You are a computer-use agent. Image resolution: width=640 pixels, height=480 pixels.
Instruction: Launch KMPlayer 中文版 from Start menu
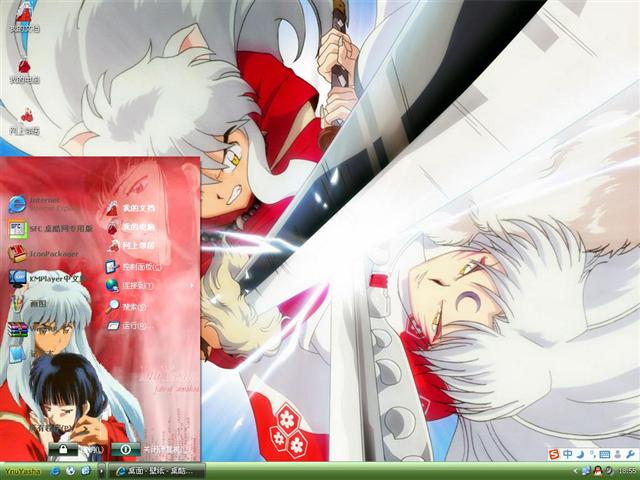47,278
